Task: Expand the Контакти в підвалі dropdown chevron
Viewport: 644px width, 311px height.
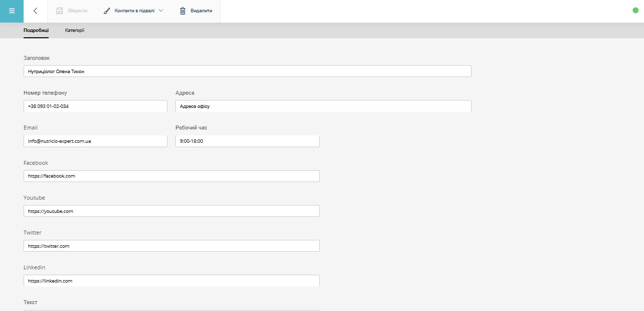Action: (161, 10)
